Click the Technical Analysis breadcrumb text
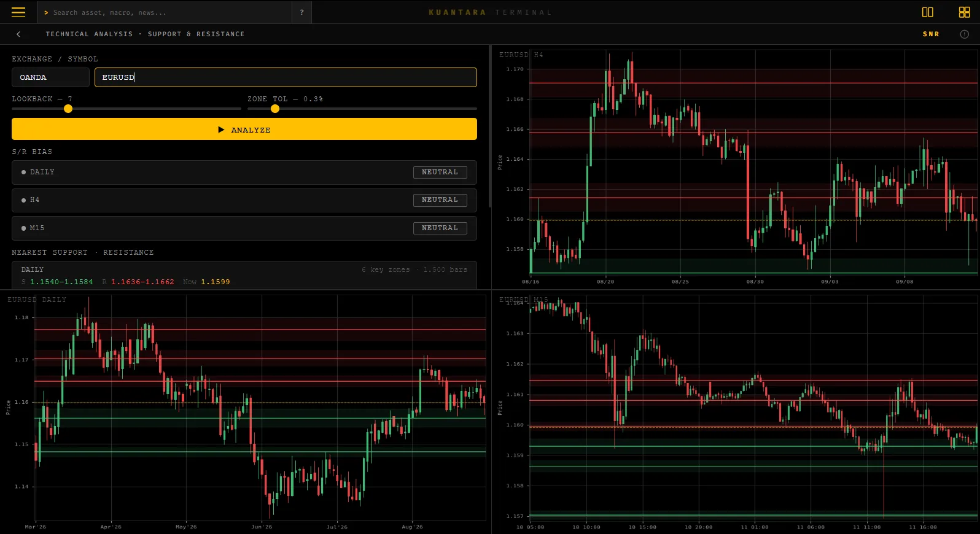This screenshot has width=980, height=534. coord(89,34)
